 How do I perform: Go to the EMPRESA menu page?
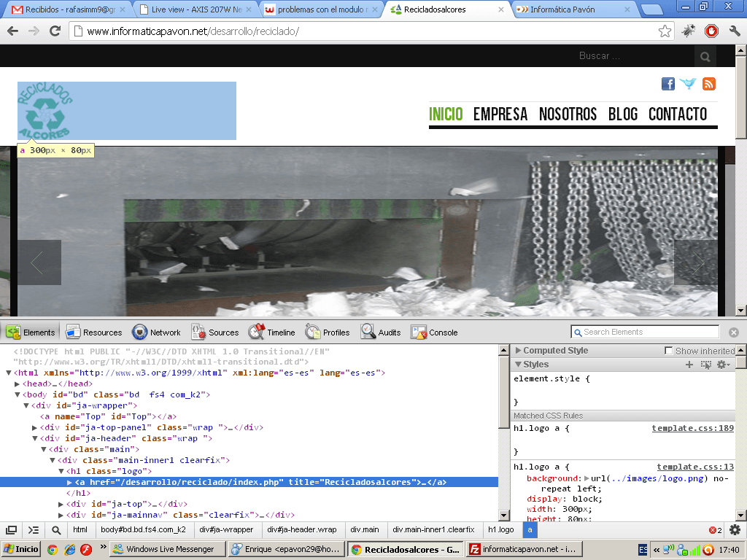pos(500,114)
